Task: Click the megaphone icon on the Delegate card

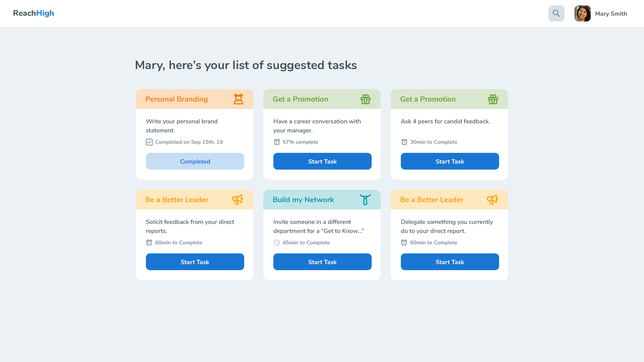Action: tap(492, 200)
